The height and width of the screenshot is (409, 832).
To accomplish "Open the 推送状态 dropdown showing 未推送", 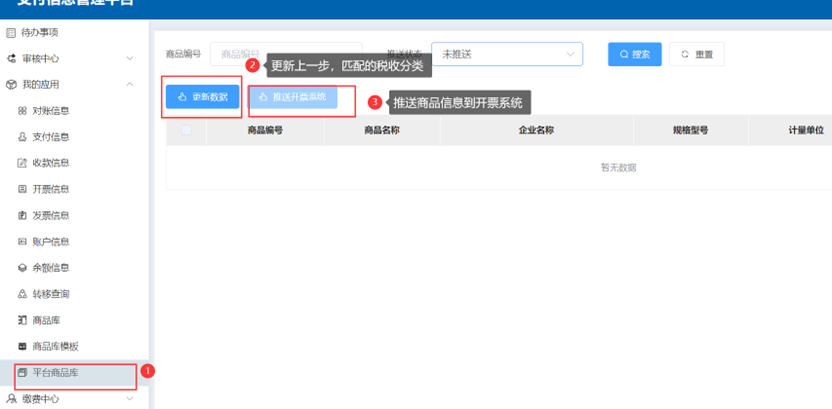I will 506,54.
